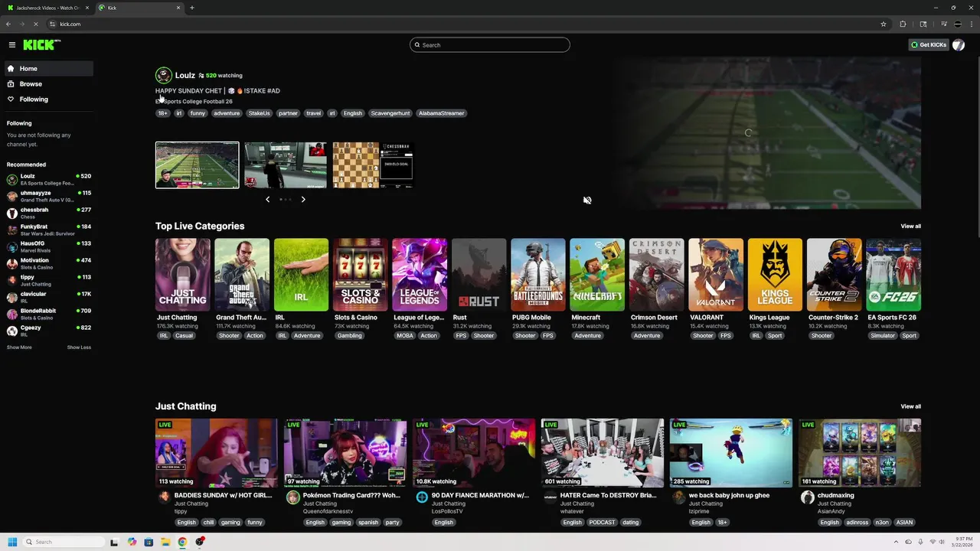Open the VALORANT category card
This screenshot has height=551, width=980.
point(716,275)
